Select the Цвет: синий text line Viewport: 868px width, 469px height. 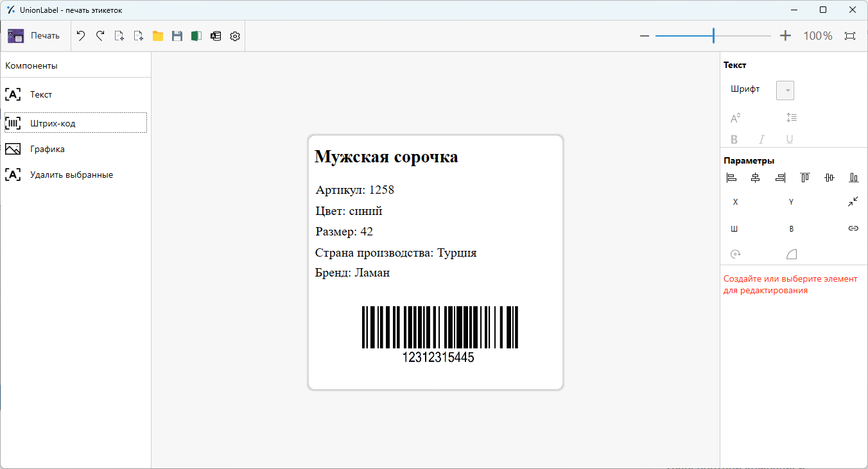pyautogui.click(x=349, y=211)
